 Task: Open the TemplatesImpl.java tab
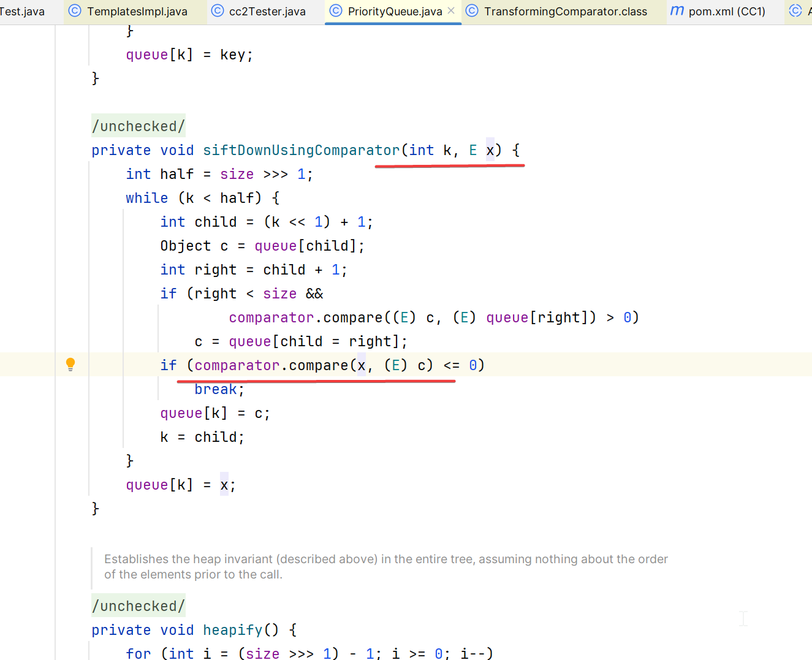137,12
